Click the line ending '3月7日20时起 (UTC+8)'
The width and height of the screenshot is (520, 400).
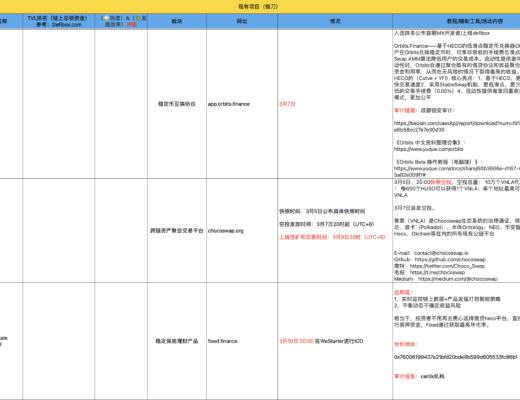[x=327, y=224]
